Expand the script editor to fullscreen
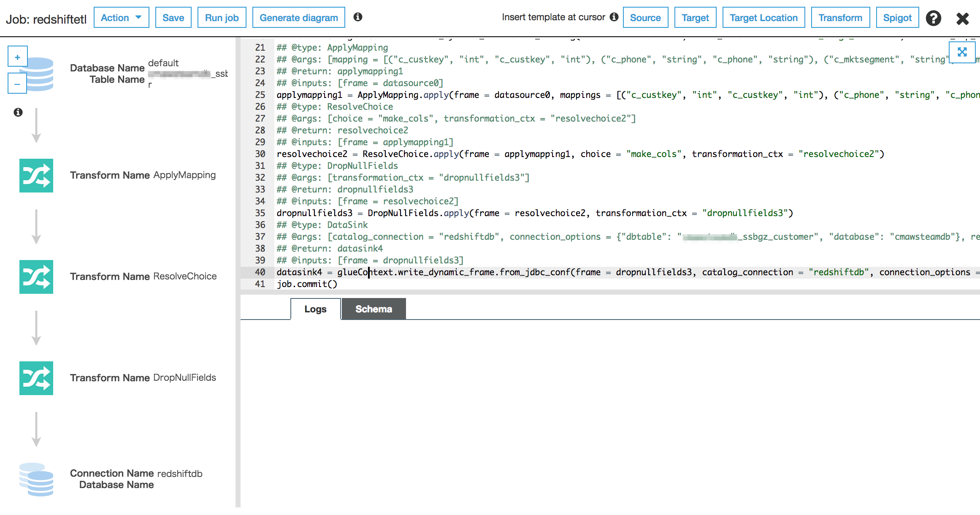Image resolution: width=980 pixels, height=515 pixels. [x=962, y=52]
